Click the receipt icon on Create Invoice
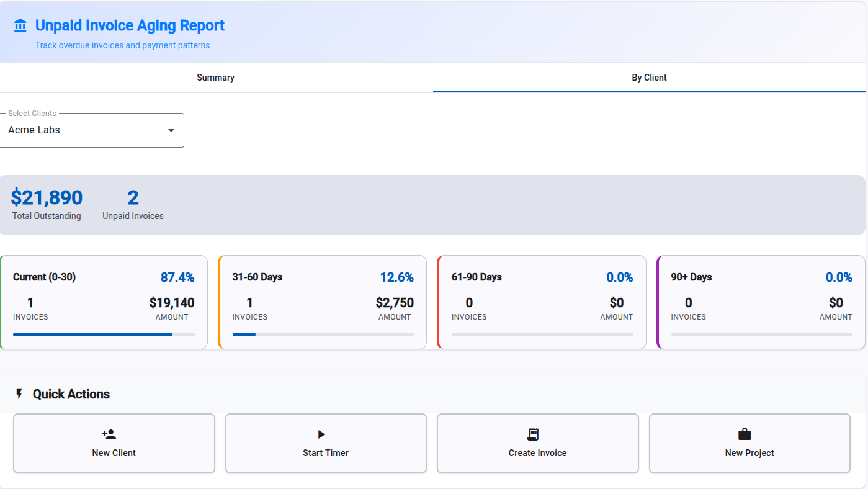Image resolution: width=868 pixels, height=489 pixels. pos(532,434)
